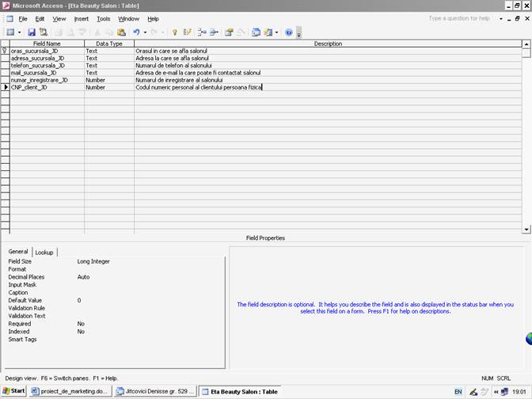Select the oras_sucursala_JD row selector with key
The height and width of the screenshot is (399, 532).
tap(5, 51)
